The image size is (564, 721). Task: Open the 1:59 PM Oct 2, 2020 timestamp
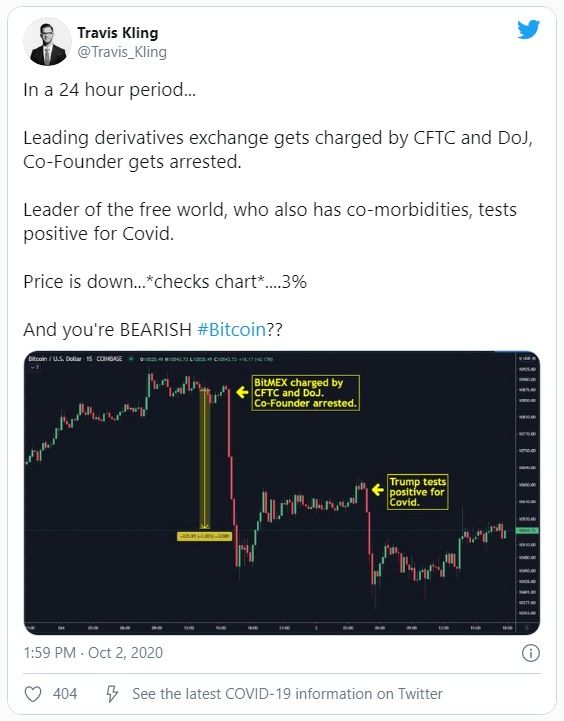tap(93, 653)
